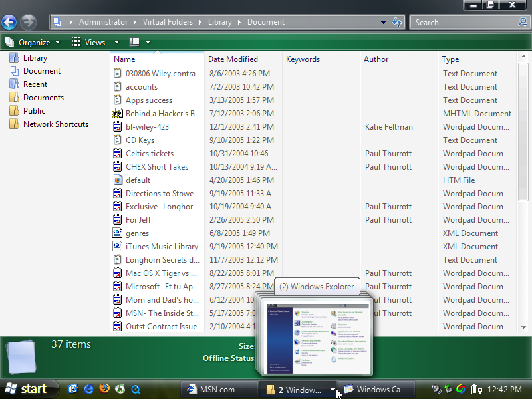Click into the Search input box
The height and width of the screenshot is (399, 532).
[462, 22]
